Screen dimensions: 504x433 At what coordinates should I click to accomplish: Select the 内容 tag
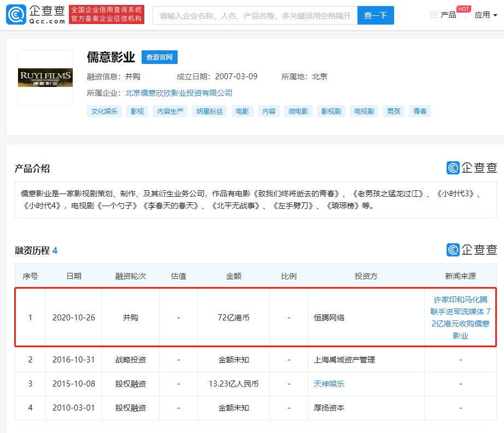(269, 111)
